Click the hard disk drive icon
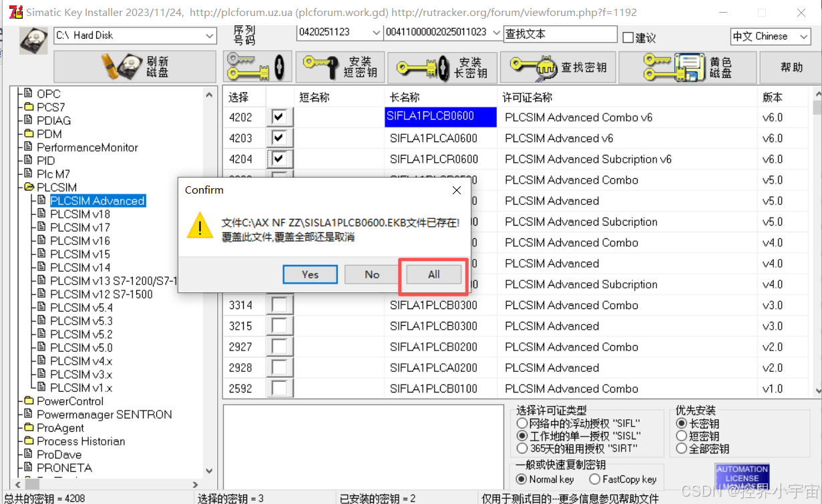 coord(33,40)
